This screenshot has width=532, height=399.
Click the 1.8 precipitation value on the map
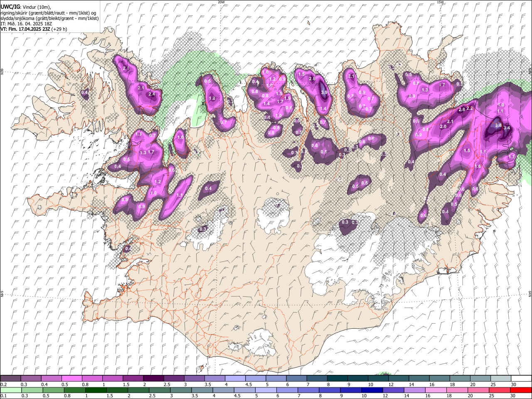pyautogui.click(x=212, y=99)
